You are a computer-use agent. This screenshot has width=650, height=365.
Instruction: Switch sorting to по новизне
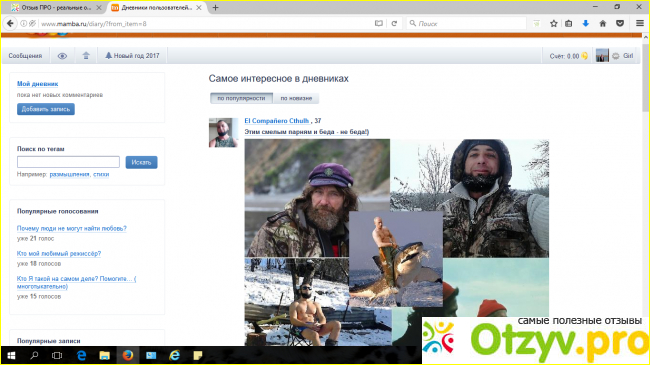pyautogui.click(x=296, y=98)
